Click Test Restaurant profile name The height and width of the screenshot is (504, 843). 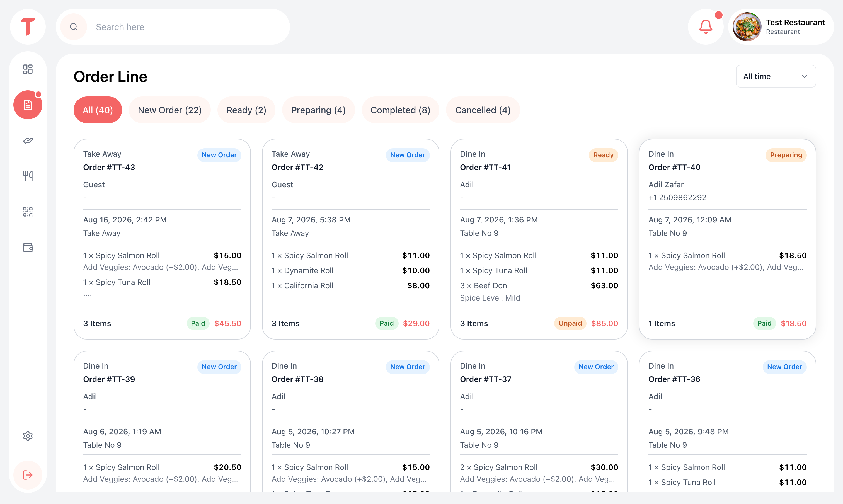(x=795, y=22)
